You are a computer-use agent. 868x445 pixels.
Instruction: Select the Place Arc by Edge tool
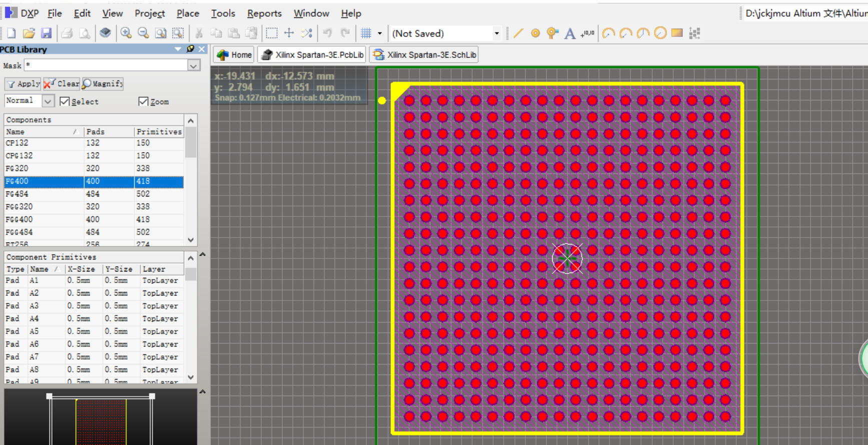pos(626,33)
